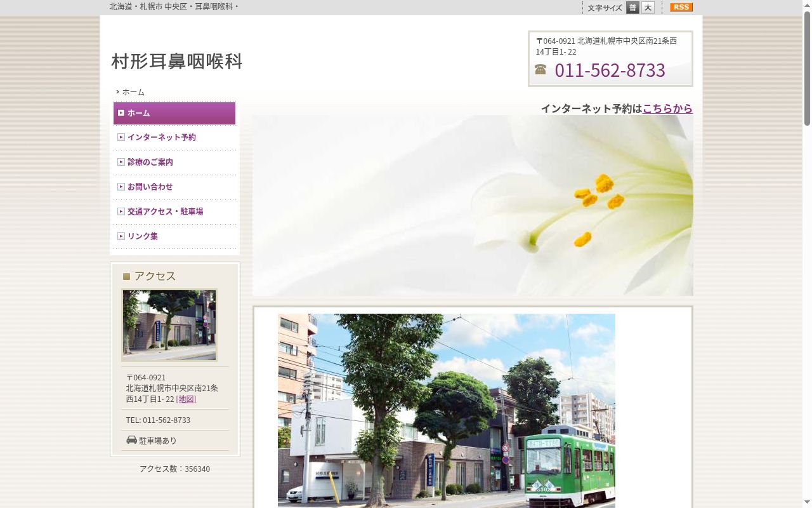812x508 pixels.
Task: Click the arrow icon beside 交通アクセス・駐車場
Action: pos(121,211)
